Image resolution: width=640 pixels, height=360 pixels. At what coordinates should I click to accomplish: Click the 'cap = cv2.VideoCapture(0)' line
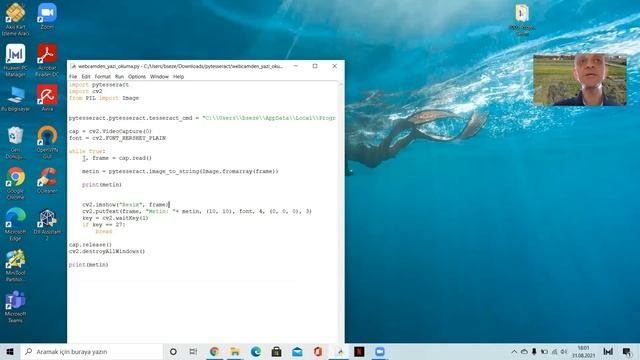click(x=110, y=131)
